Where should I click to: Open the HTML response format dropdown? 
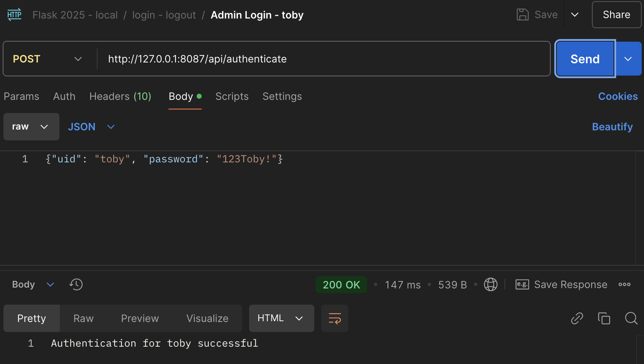click(281, 318)
